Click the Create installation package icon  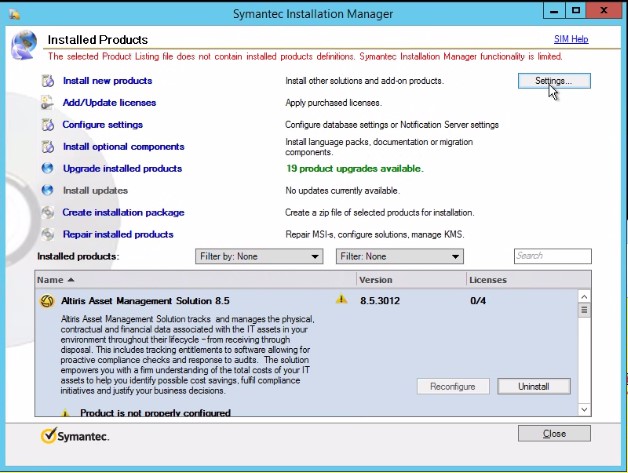coord(48,212)
